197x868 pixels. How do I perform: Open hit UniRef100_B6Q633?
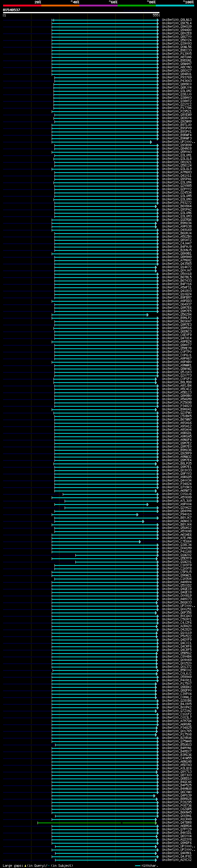177,602
